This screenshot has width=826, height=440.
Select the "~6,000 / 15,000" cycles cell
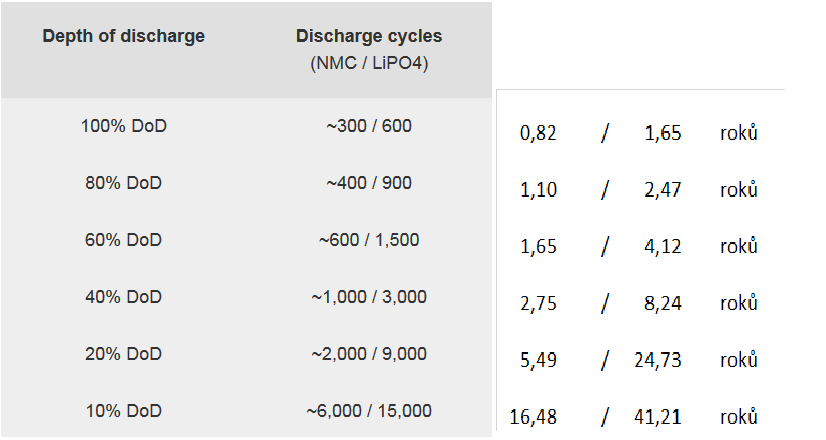368,411
